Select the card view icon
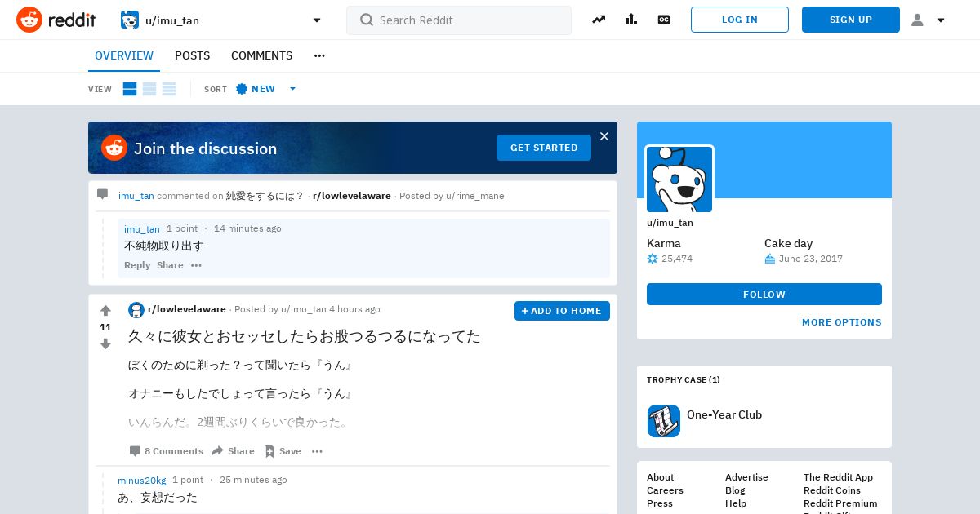980x514 pixels. [x=130, y=89]
